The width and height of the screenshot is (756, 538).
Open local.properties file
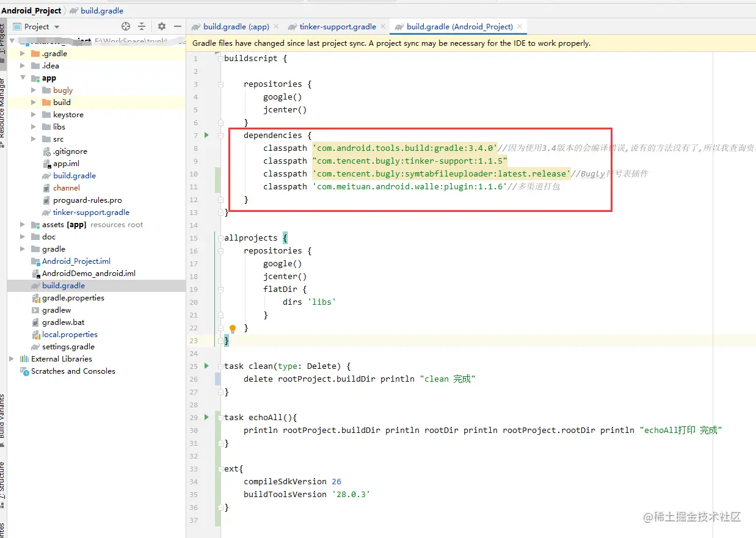coord(70,335)
